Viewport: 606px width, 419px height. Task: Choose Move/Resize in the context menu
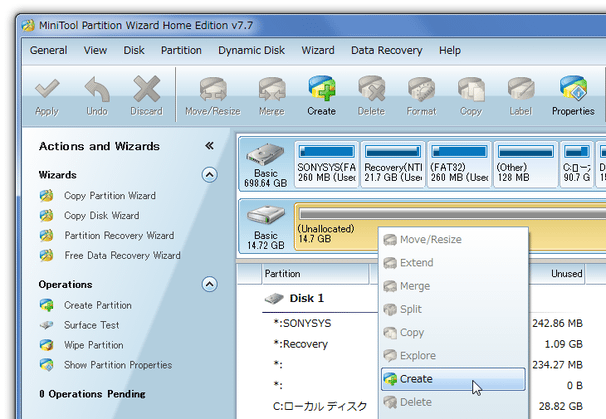453,240
